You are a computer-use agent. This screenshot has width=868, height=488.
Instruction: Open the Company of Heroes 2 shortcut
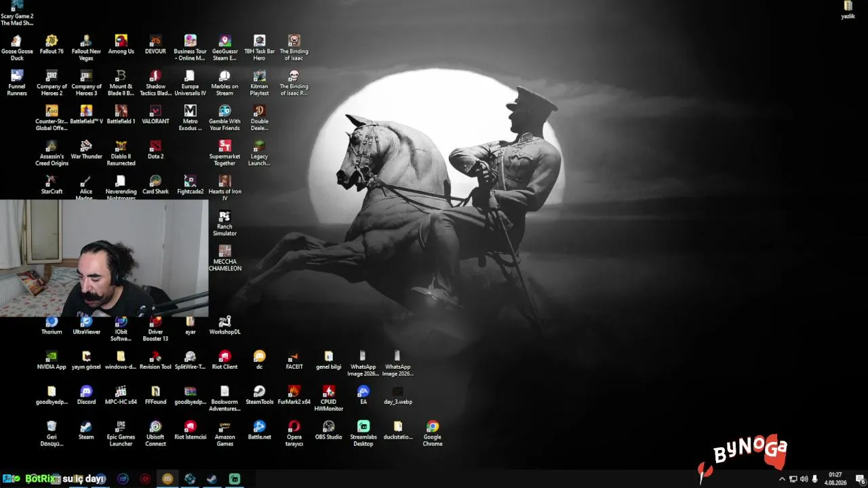(x=52, y=83)
